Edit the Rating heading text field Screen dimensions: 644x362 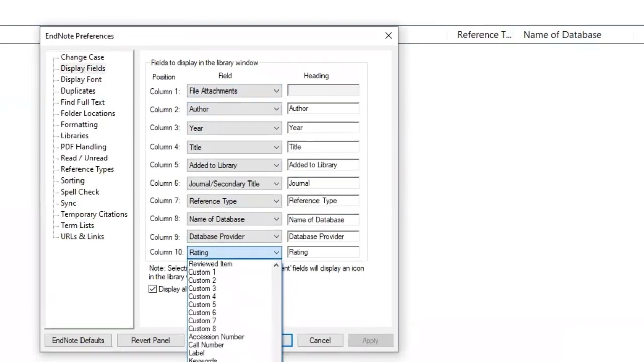click(x=323, y=252)
